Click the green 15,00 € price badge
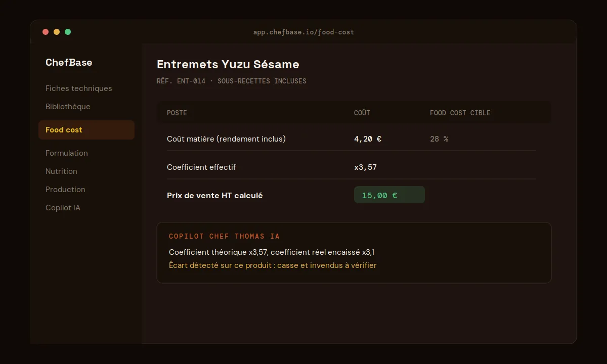The height and width of the screenshot is (364, 607). point(389,195)
